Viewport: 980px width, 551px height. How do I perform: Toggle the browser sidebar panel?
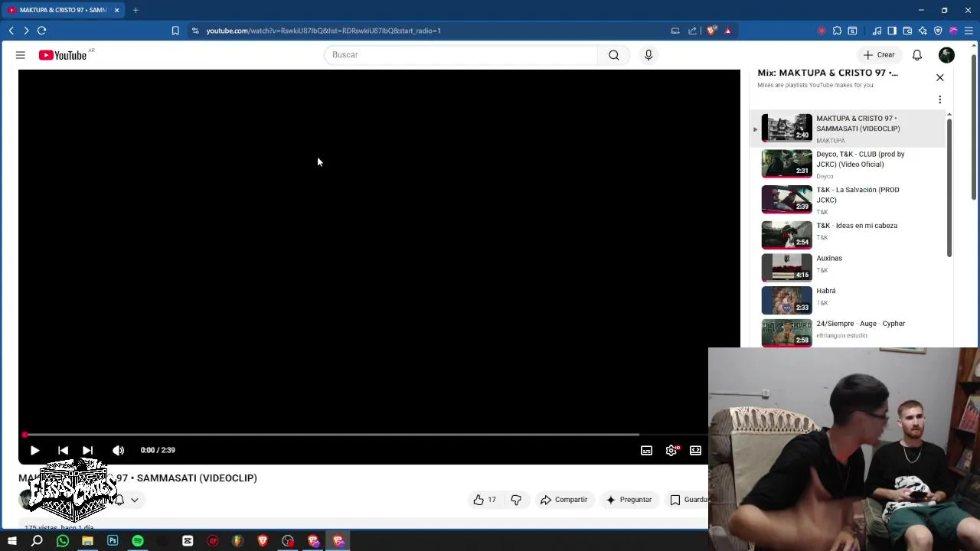892,31
